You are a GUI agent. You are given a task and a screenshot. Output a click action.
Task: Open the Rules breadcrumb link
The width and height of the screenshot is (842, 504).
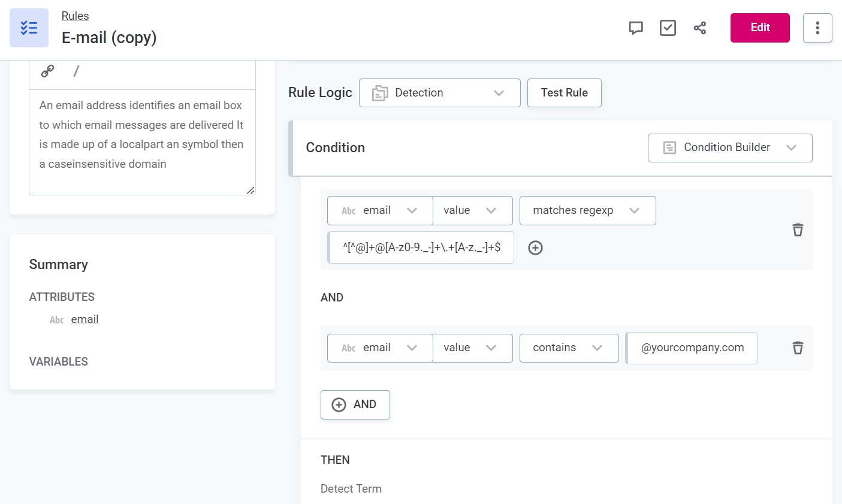pyautogui.click(x=75, y=16)
